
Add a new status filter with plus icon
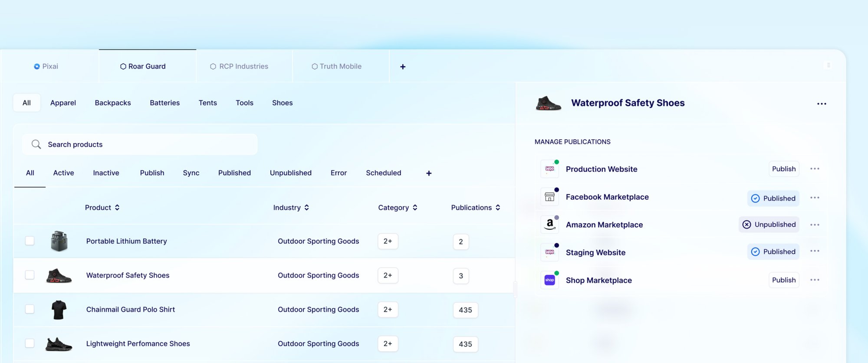(x=429, y=173)
